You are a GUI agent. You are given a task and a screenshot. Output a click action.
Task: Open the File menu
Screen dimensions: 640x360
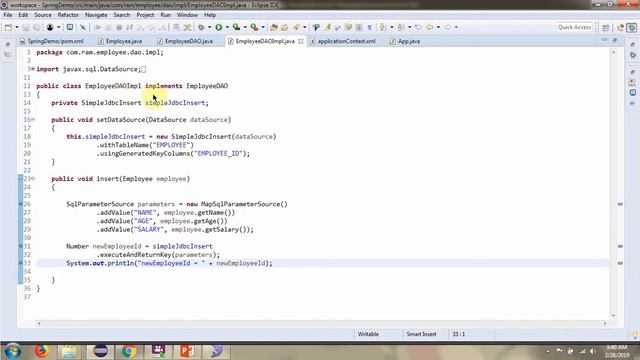point(8,15)
